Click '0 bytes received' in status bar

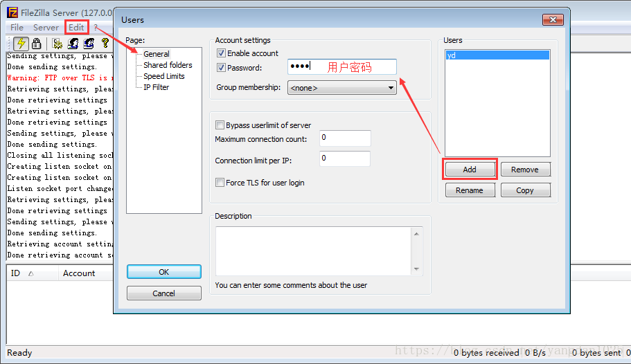pos(486,353)
